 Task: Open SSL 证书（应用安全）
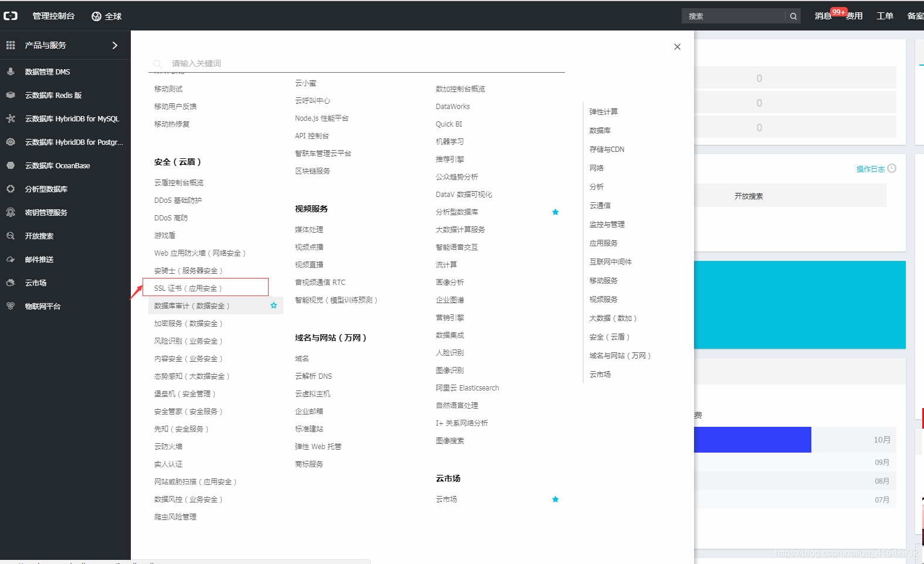[188, 288]
